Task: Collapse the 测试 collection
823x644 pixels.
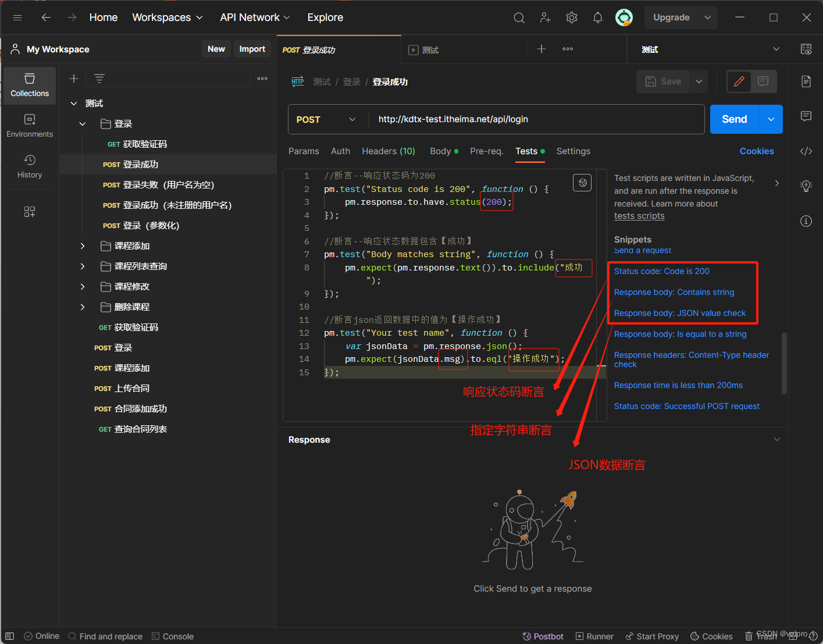Action: [74, 104]
